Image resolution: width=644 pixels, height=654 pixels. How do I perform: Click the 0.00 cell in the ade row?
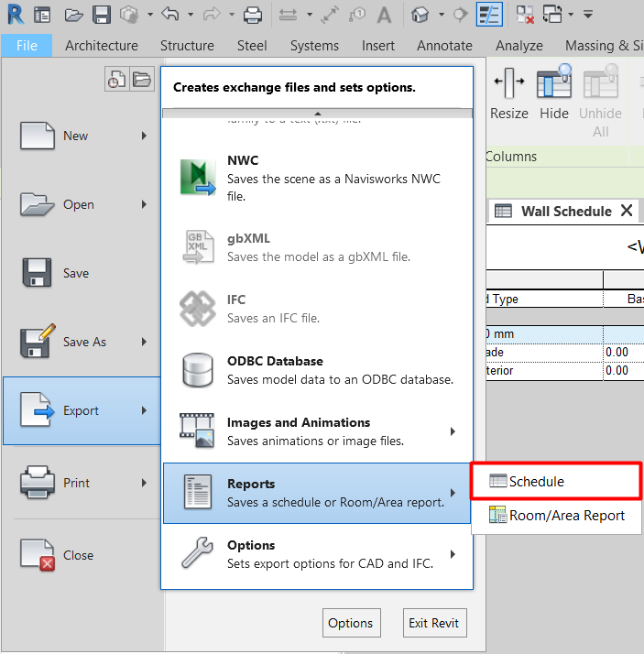[x=624, y=353]
